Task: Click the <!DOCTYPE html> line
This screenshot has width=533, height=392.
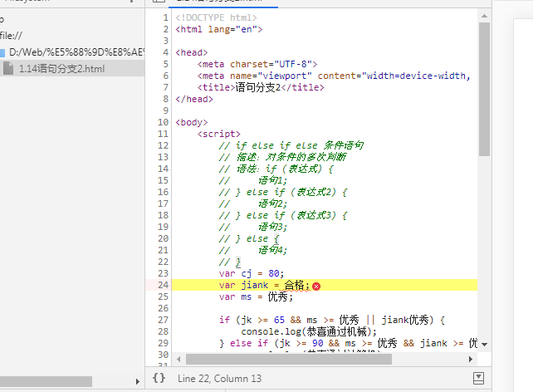Action: click(x=216, y=17)
